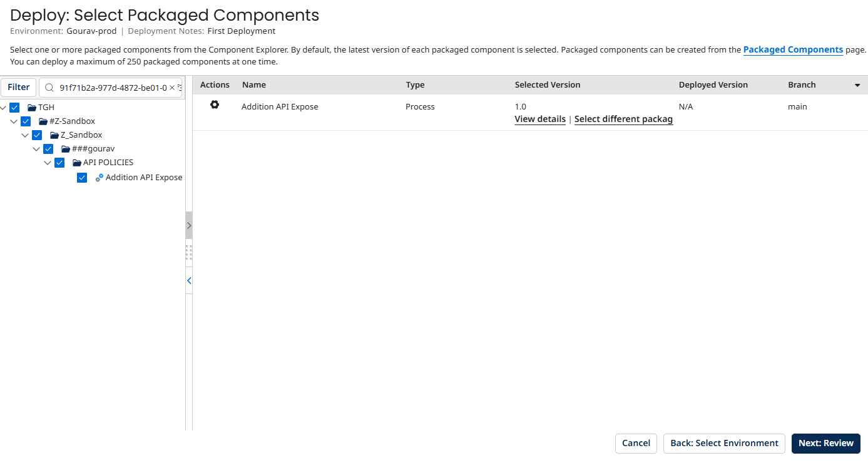The width and height of the screenshot is (868, 463).
Task: Collapse the API POLICIES tree node
Action: (x=48, y=163)
